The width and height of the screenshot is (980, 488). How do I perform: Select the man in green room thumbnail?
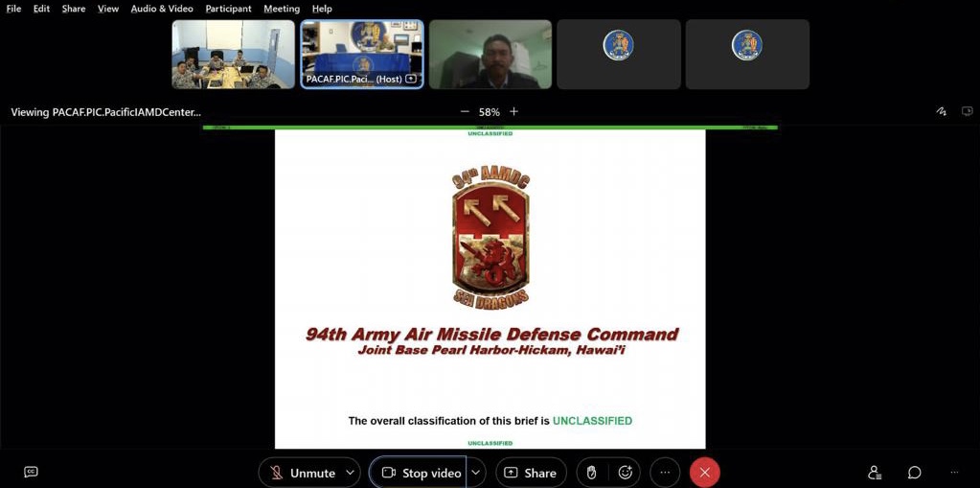coord(490,55)
